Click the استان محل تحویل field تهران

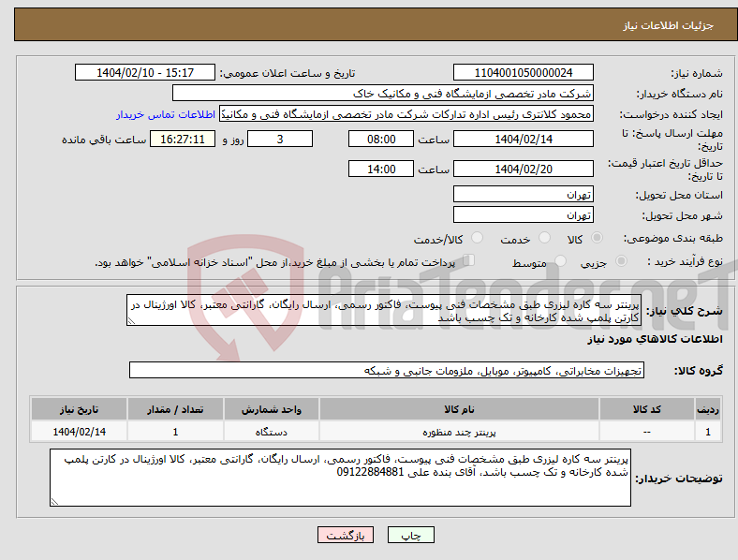[523, 194]
